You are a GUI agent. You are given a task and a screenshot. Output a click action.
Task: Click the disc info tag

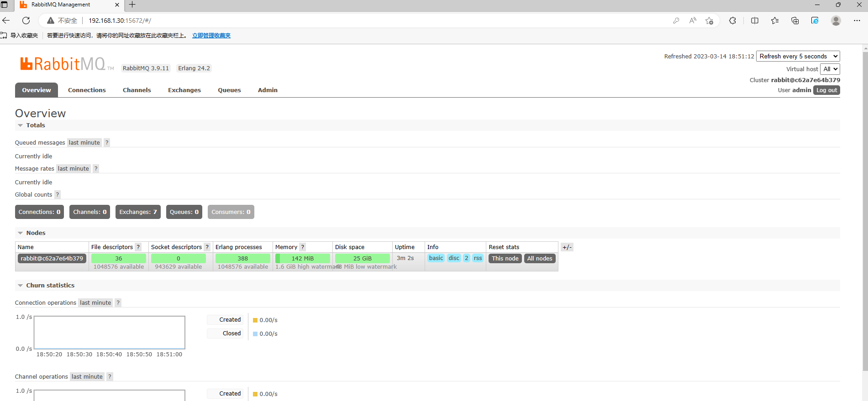[454, 258]
